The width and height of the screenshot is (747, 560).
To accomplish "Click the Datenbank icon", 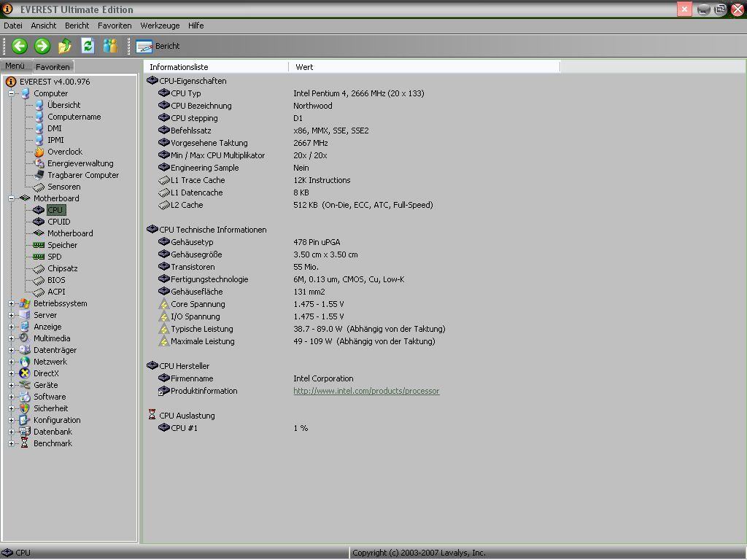I will (24, 432).
